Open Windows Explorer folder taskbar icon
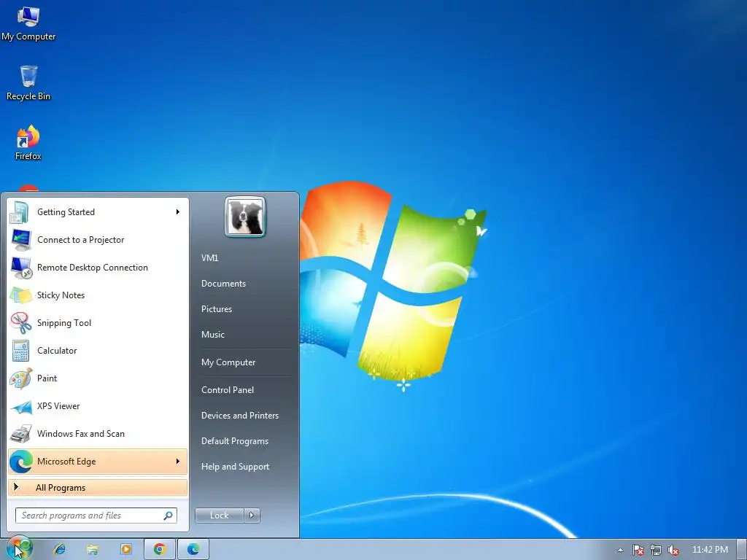Image resolution: width=747 pixels, height=560 pixels. 93,549
